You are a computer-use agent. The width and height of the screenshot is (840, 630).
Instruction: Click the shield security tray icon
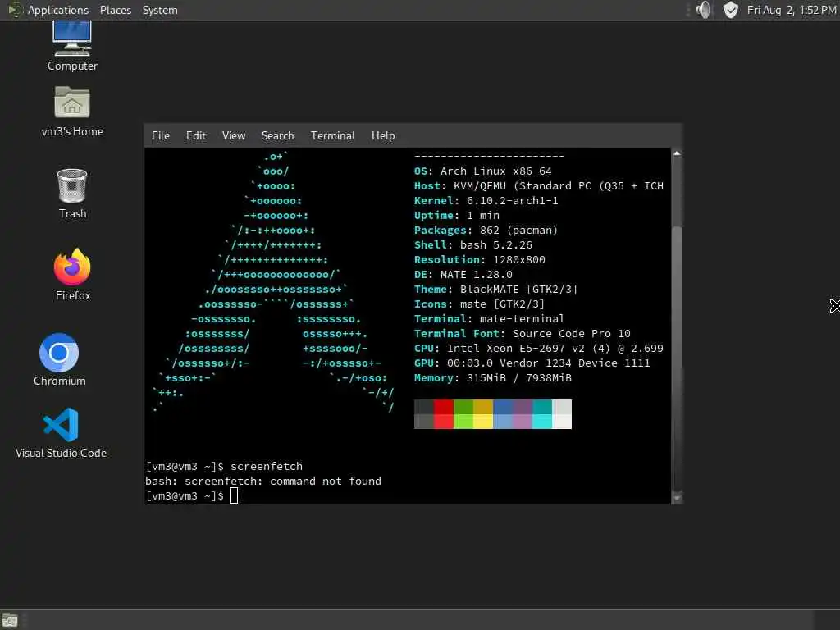(x=731, y=10)
